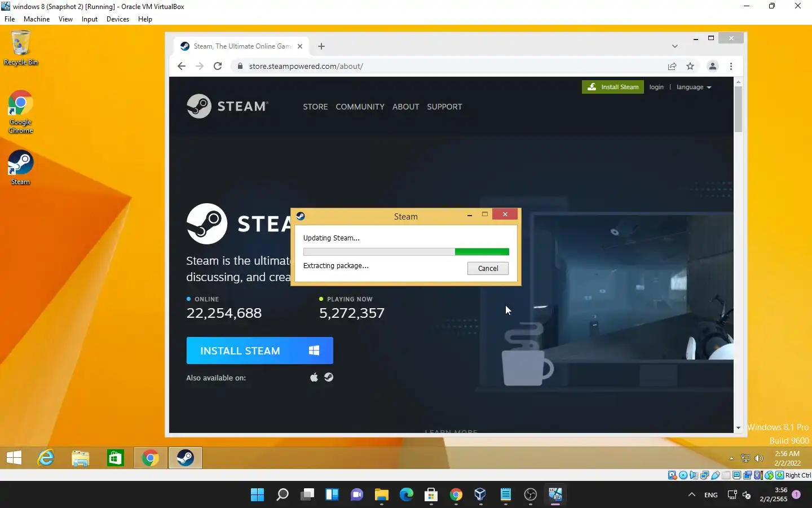Image resolution: width=812 pixels, height=508 pixels.
Task: Switch to Chrome on VM taskbar
Action: (151, 458)
